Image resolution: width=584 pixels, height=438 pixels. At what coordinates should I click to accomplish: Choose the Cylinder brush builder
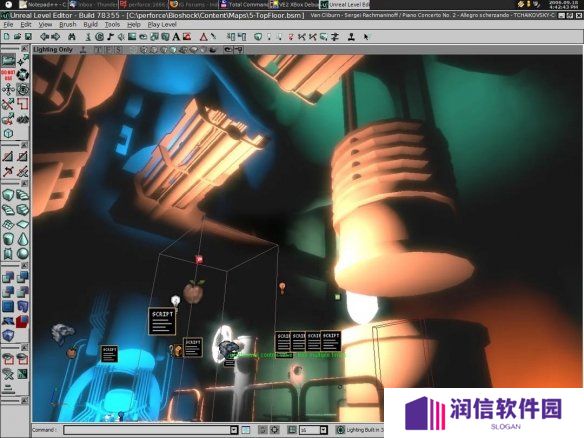click(x=8, y=238)
